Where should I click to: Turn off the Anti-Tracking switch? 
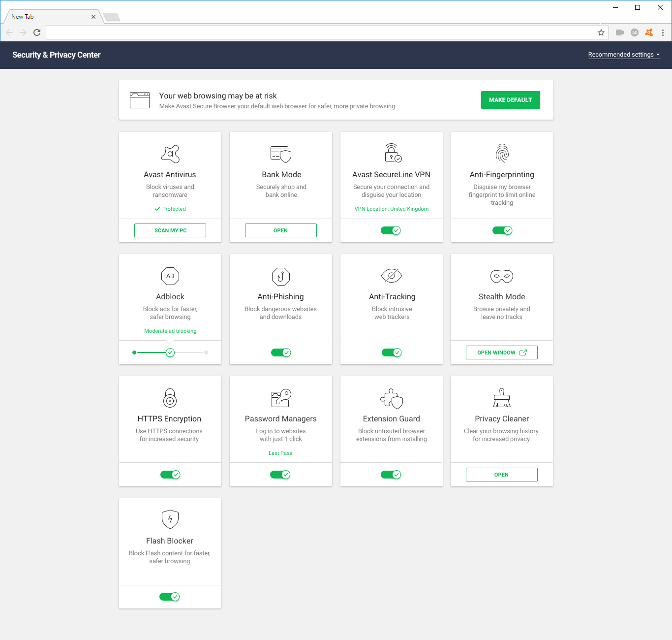392,352
